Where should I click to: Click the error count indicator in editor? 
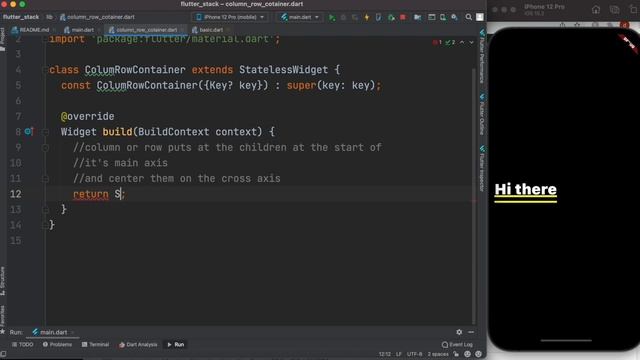[437, 42]
